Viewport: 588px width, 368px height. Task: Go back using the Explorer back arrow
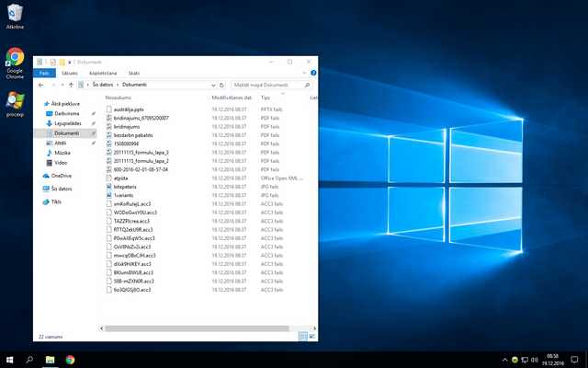(x=40, y=85)
